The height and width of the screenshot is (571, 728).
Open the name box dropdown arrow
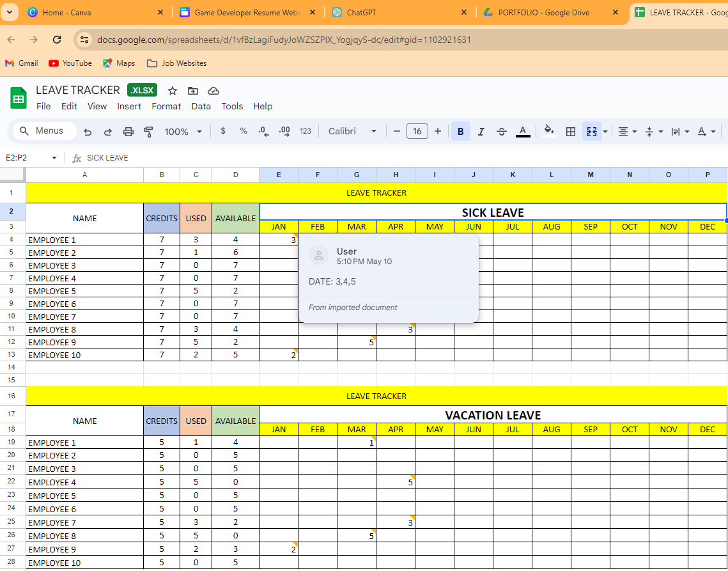54,158
